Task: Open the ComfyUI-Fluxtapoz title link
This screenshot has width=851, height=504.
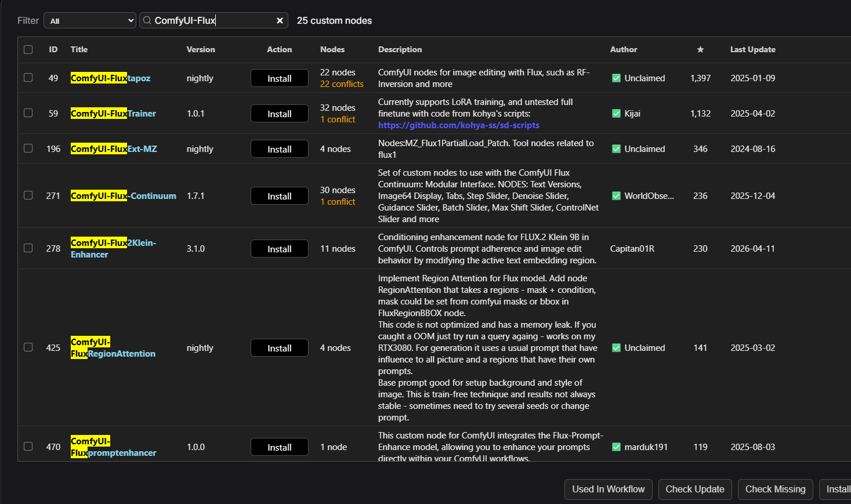Action: pos(110,78)
